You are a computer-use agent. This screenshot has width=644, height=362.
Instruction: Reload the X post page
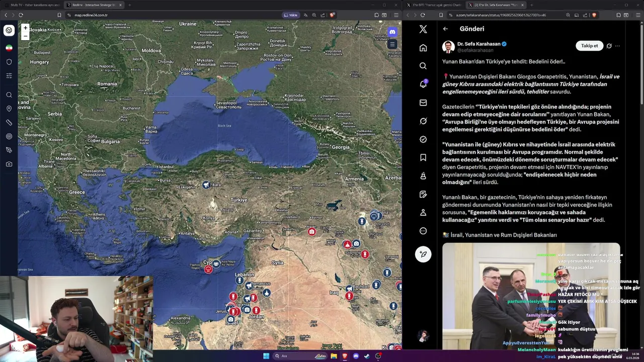point(423,15)
